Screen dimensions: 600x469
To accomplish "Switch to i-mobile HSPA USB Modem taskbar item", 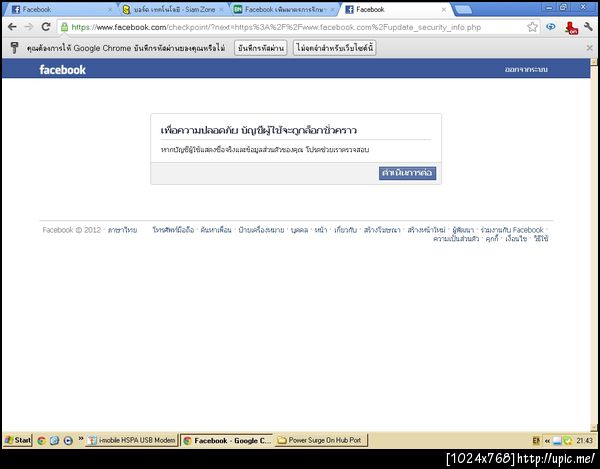I will 132,440.
